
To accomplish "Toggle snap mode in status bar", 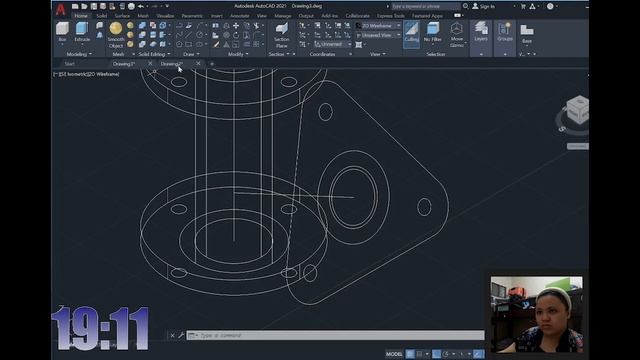I will [x=420, y=354].
